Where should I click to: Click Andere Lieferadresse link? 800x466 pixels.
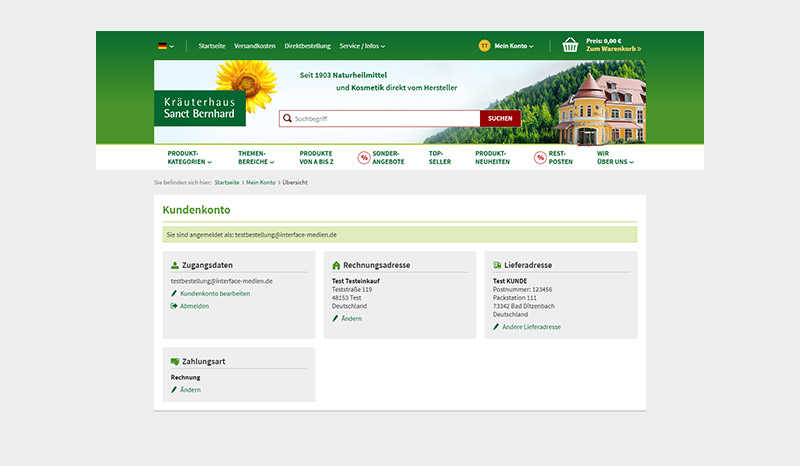531,327
